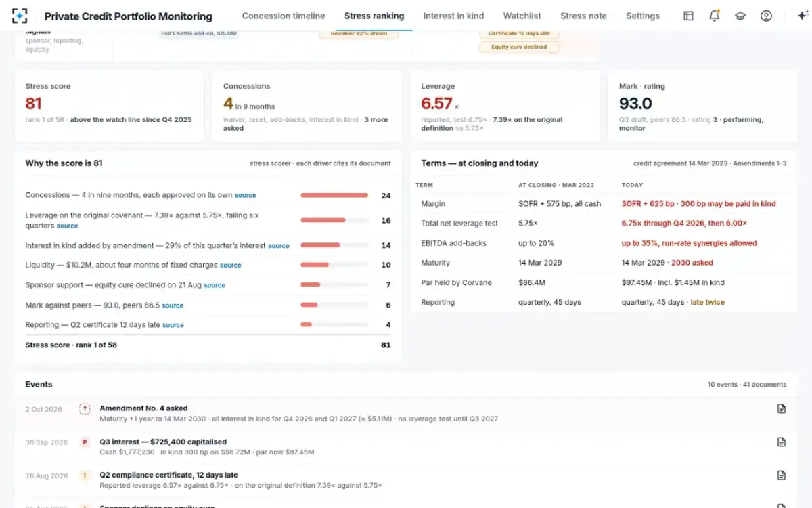Click 'late twice' reporting note

tap(707, 302)
